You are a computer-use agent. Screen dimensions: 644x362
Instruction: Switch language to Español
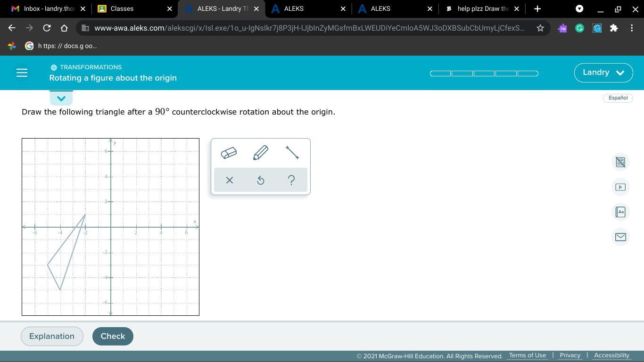(618, 98)
